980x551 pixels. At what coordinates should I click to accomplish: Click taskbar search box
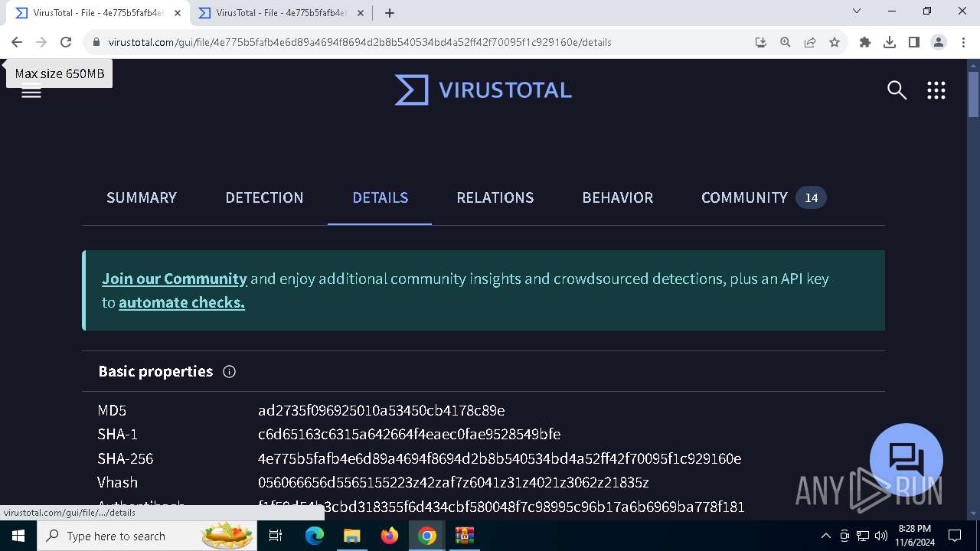coord(149,536)
